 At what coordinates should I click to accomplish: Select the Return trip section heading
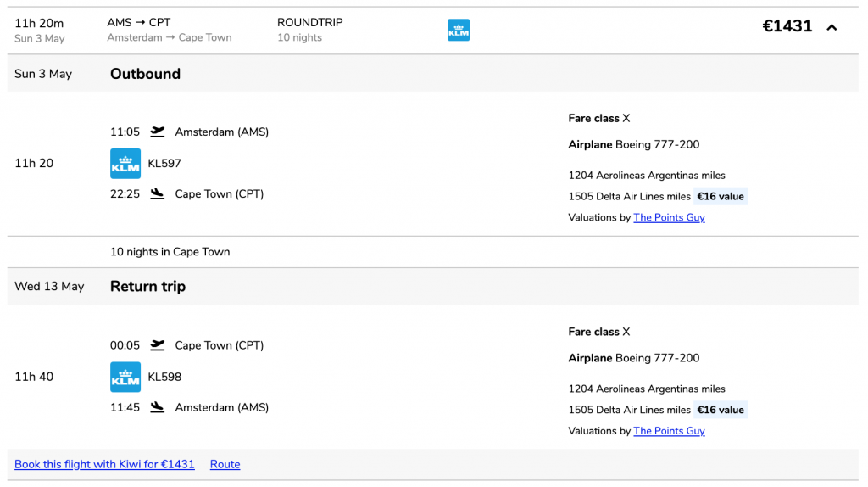147,287
